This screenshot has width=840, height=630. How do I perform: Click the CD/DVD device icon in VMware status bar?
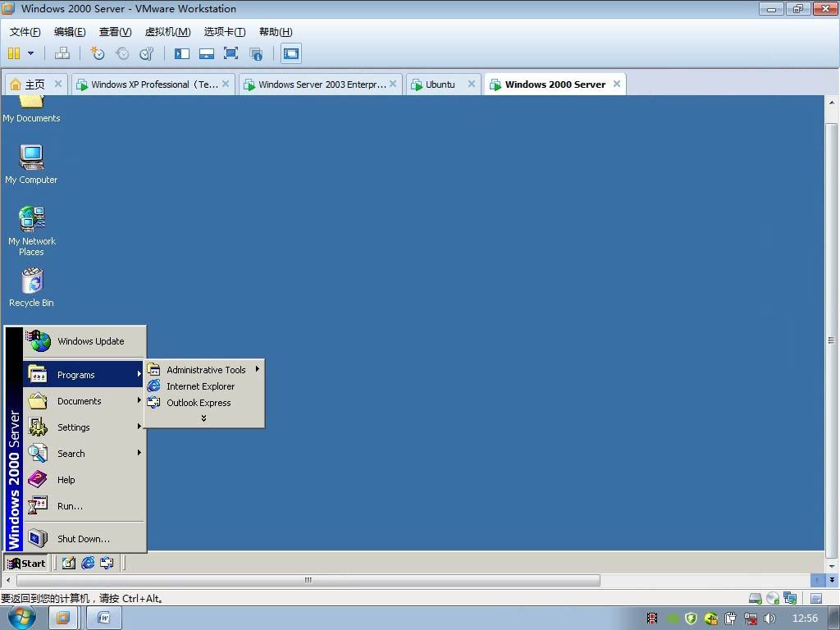[x=773, y=598]
